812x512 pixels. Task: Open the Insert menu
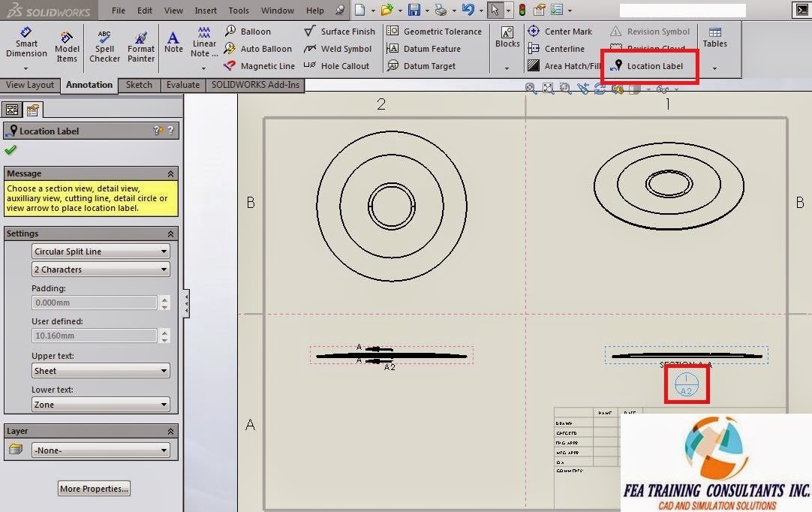(x=206, y=10)
